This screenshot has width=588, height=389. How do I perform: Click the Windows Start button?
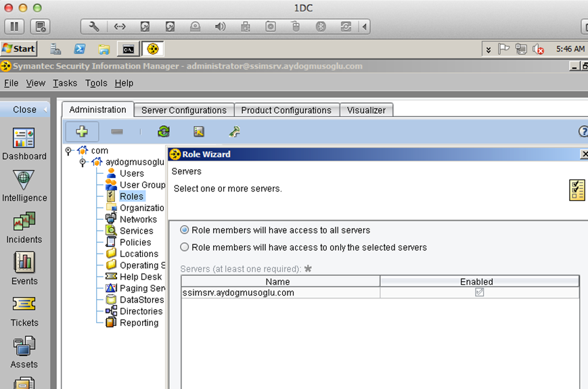click(19, 49)
